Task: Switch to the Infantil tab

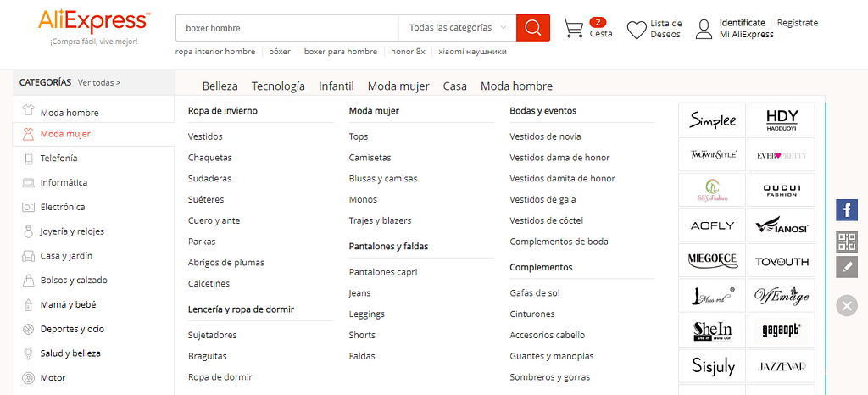Action: 336,86
